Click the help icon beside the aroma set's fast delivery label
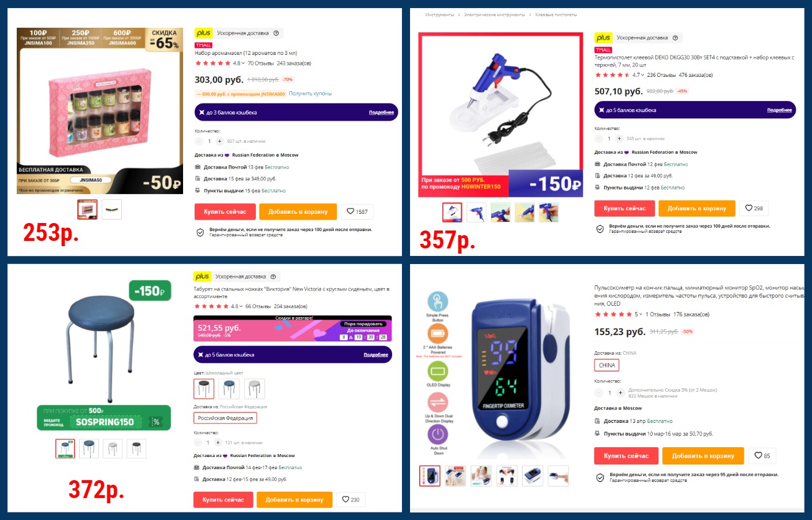 pyautogui.click(x=276, y=33)
